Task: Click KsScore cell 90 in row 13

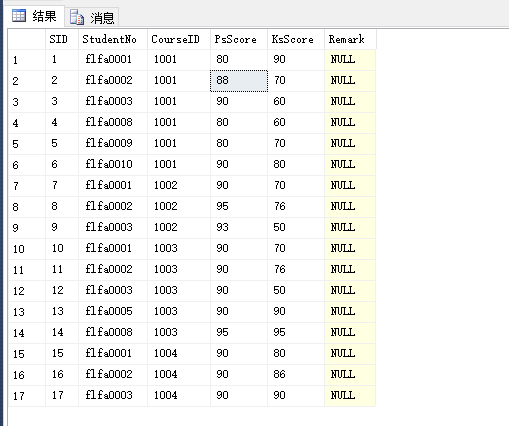Action: tap(296, 312)
